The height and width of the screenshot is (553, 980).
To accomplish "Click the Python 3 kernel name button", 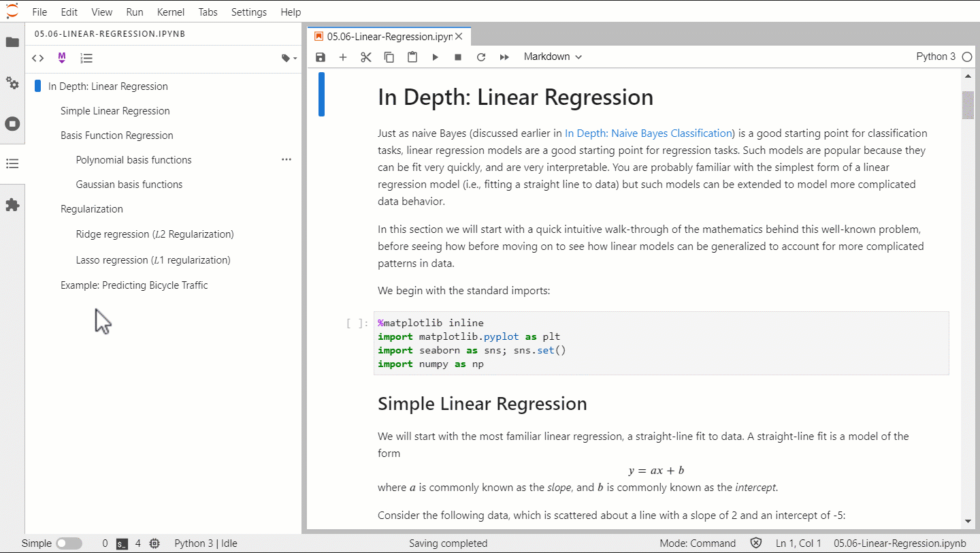I will [936, 57].
